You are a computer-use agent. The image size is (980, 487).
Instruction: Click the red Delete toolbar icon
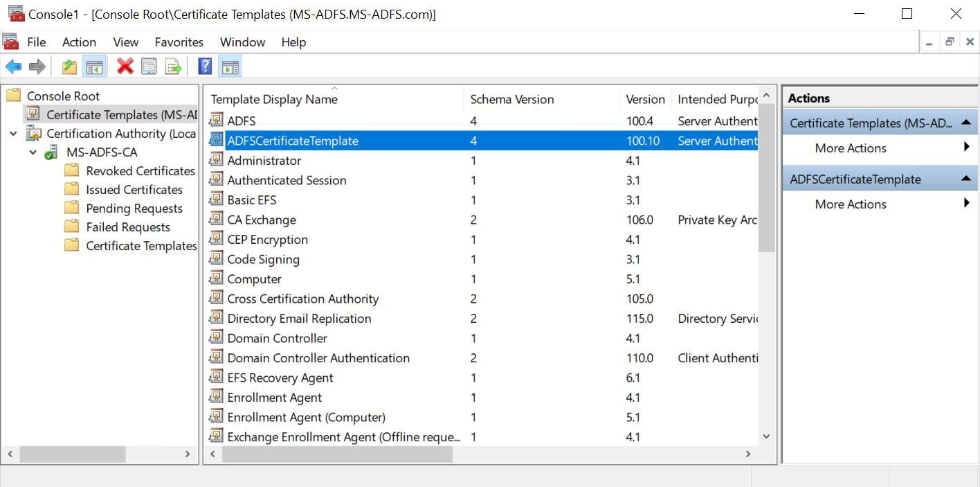click(x=125, y=67)
